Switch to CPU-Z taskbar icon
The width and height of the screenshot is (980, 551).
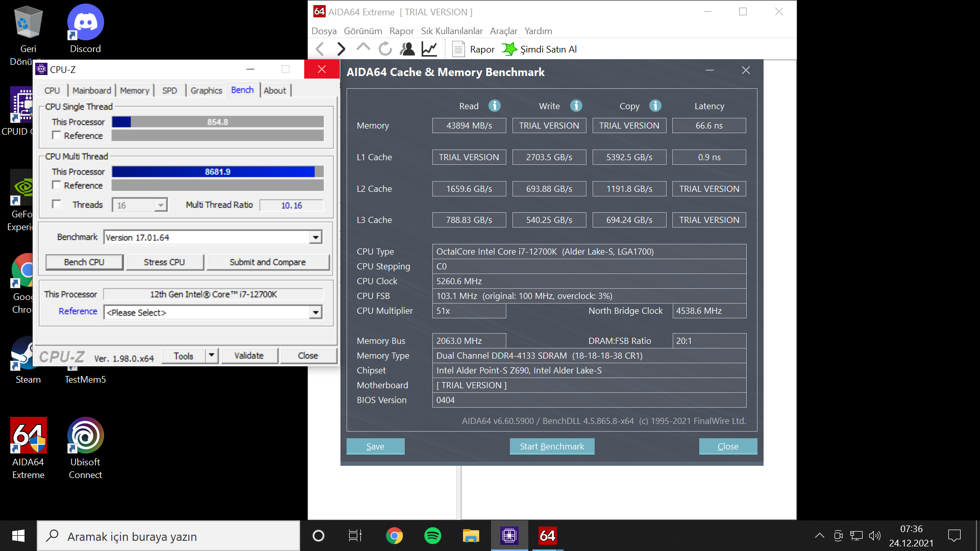509,536
